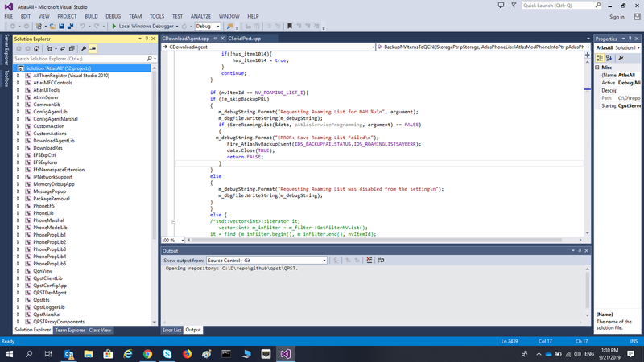Screen dimensions: 644x362
Task: Click the feedback speech bubble icon
Action: 501,6
